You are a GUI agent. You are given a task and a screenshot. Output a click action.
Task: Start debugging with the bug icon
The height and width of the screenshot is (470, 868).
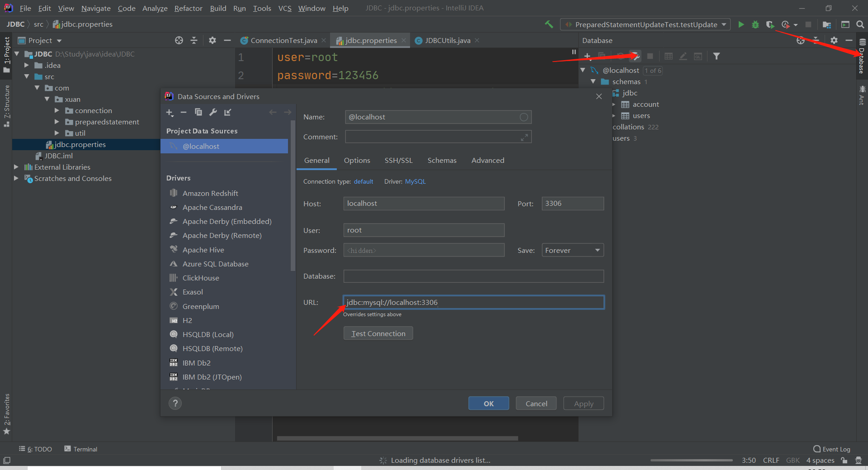[x=755, y=24]
